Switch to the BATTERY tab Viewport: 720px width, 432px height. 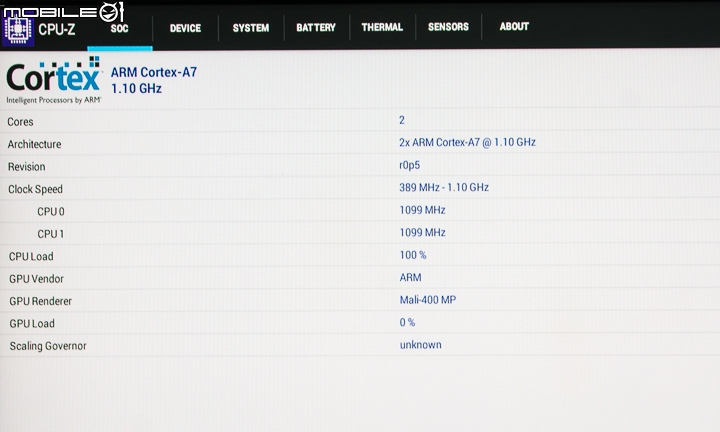[316, 28]
